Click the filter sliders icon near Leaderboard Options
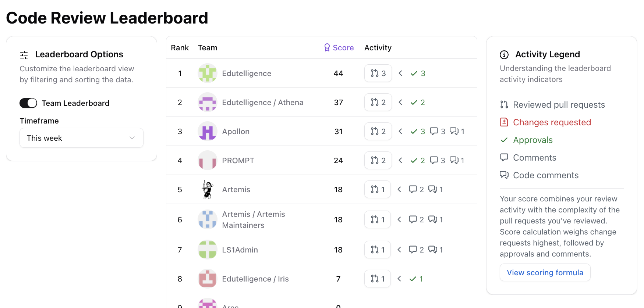 coord(23,55)
